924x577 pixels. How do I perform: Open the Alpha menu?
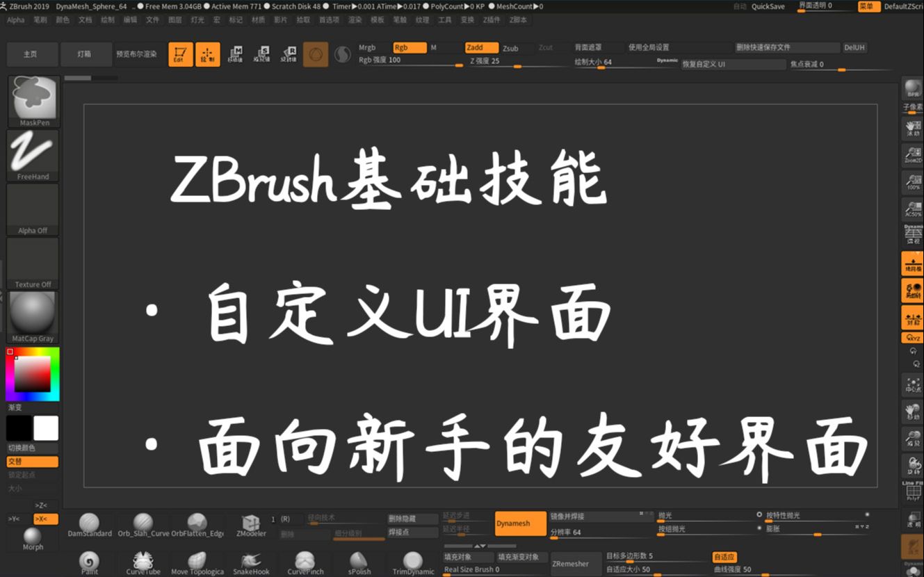[x=15, y=20]
